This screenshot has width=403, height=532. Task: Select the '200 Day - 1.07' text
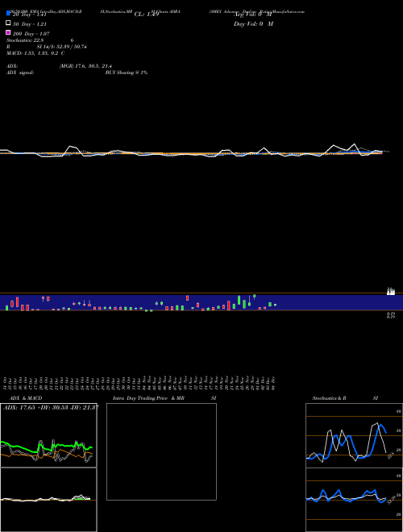[31, 34]
